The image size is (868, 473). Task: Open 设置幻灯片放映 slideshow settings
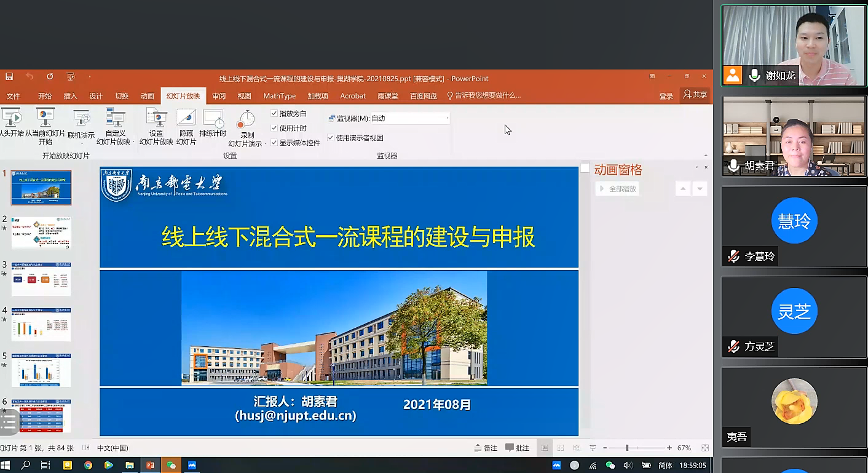(x=156, y=127)
